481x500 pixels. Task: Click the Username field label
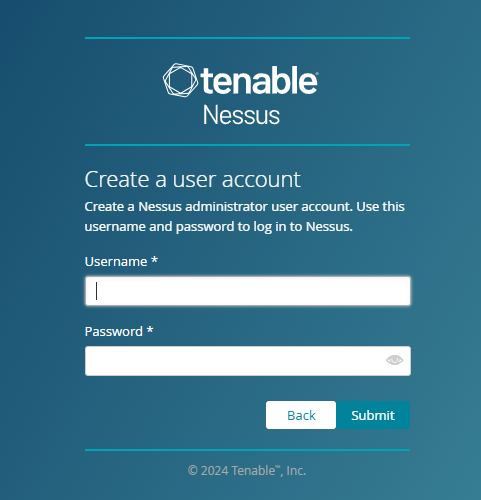point(116,262)
